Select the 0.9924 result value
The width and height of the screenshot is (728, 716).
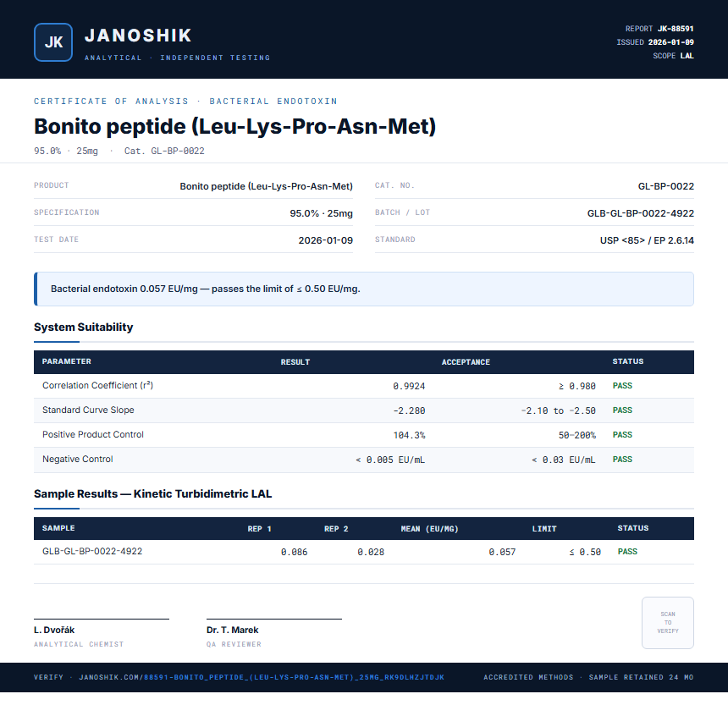[x=409, y=386]
